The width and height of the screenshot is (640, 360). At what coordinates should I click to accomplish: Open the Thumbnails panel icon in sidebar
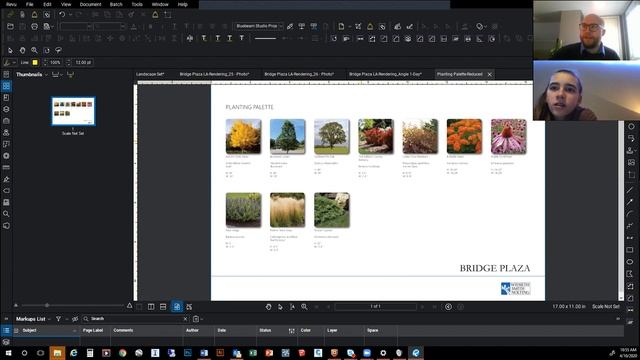tap(6, 86)
